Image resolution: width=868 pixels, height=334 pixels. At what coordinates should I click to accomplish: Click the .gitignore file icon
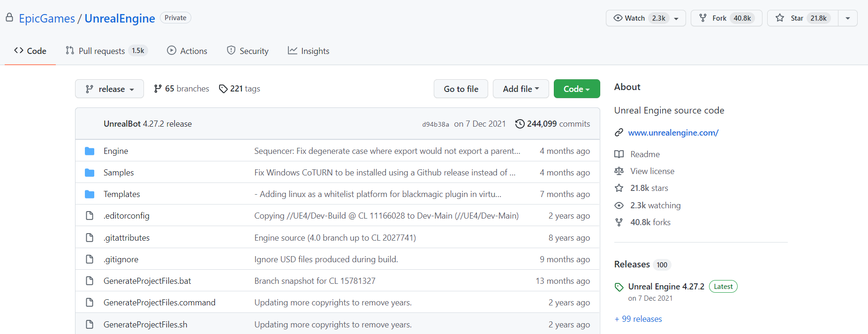pyautogui.click(x=90, y=259)
